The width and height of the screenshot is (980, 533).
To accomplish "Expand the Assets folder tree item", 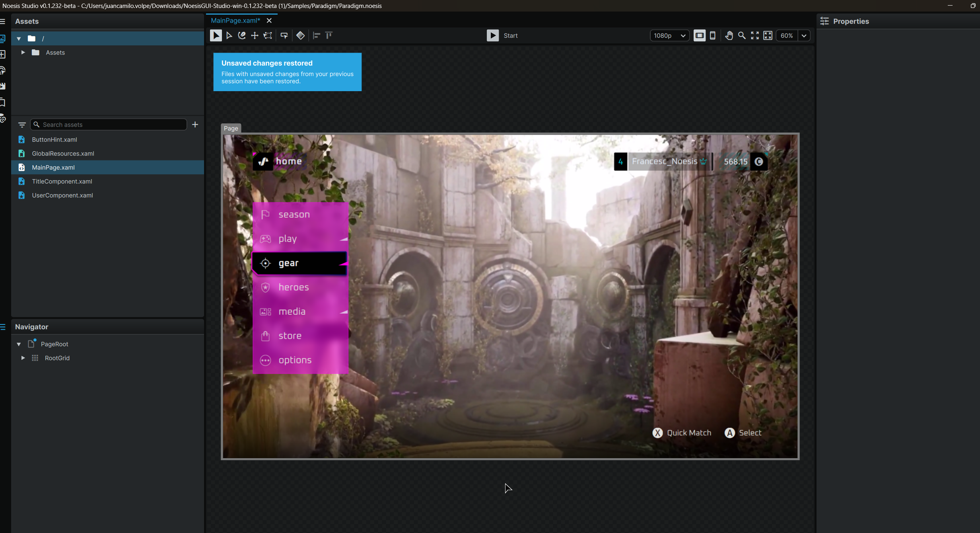I will (23, 53).
